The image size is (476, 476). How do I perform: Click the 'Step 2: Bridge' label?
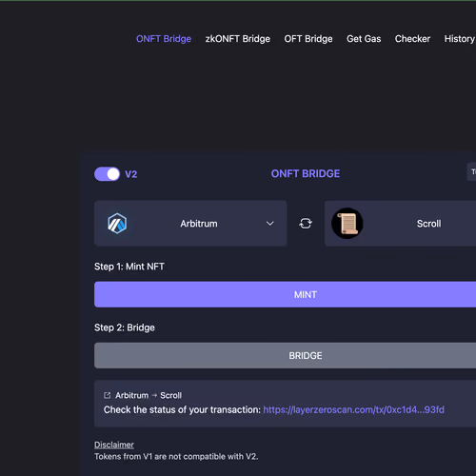[x=125, y=327]
